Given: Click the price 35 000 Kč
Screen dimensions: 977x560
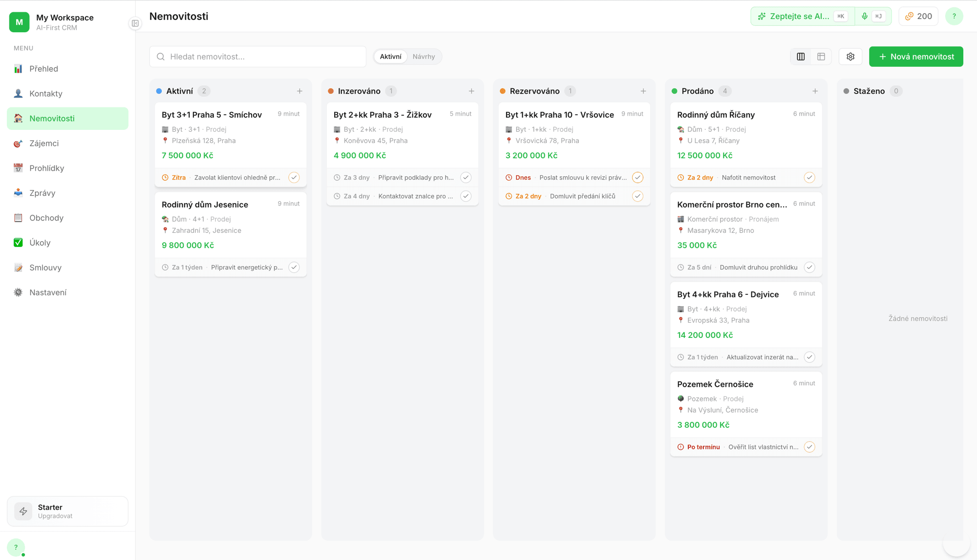Looking at the screenshot, I should click(x=697, y=246).
